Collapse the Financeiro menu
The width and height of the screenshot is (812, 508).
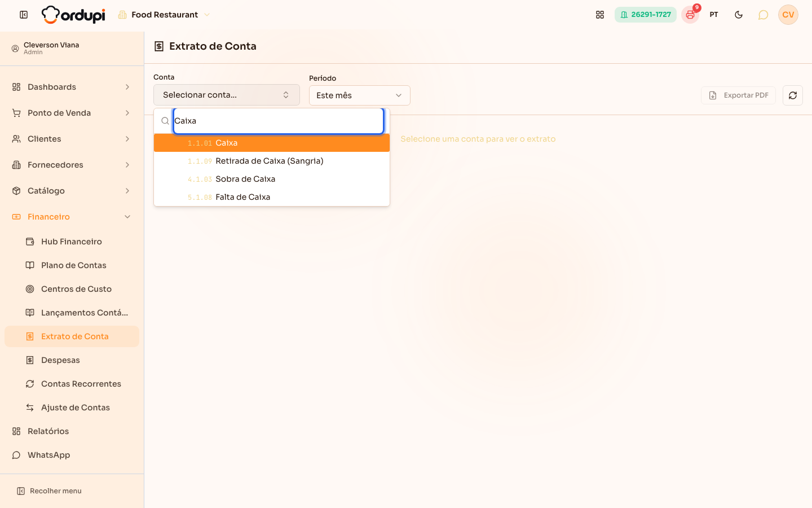point(72,217)
